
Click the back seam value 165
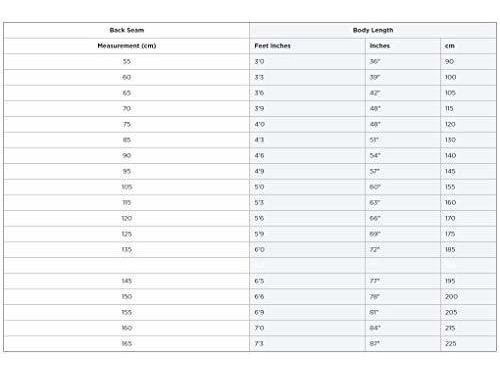tap(127, 344)
